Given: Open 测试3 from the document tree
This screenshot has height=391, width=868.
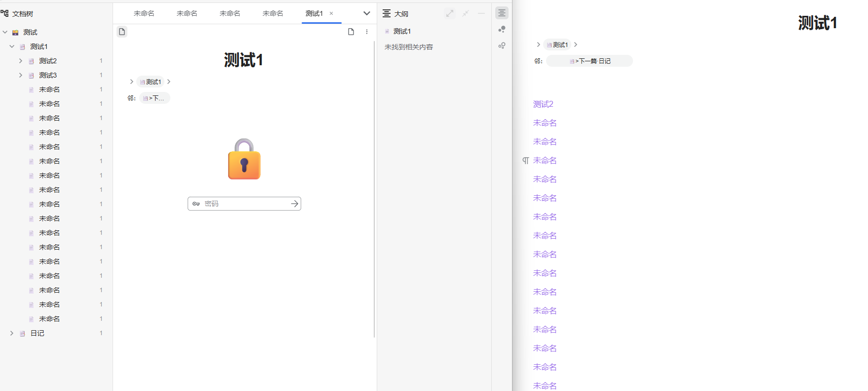Looking at the screenshot, I should [48, 75].
